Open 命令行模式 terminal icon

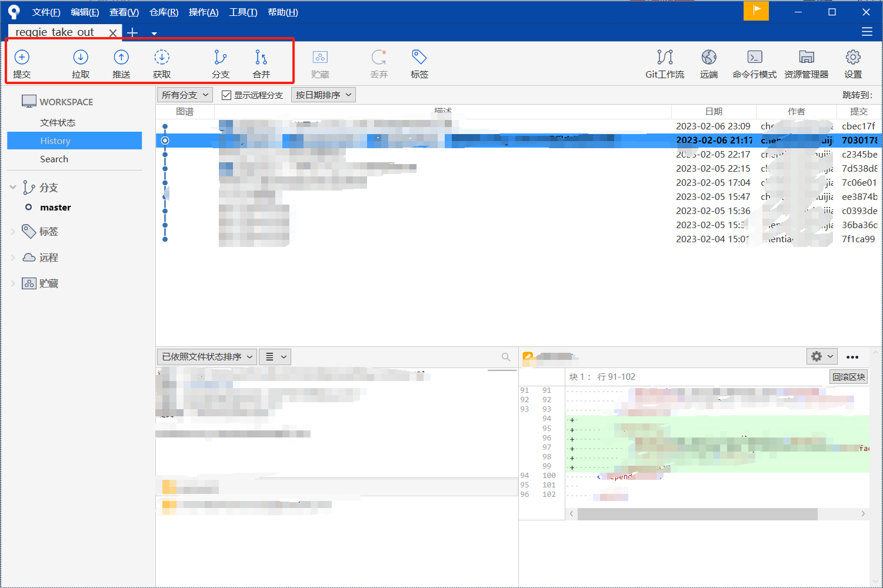pos(755,57)
